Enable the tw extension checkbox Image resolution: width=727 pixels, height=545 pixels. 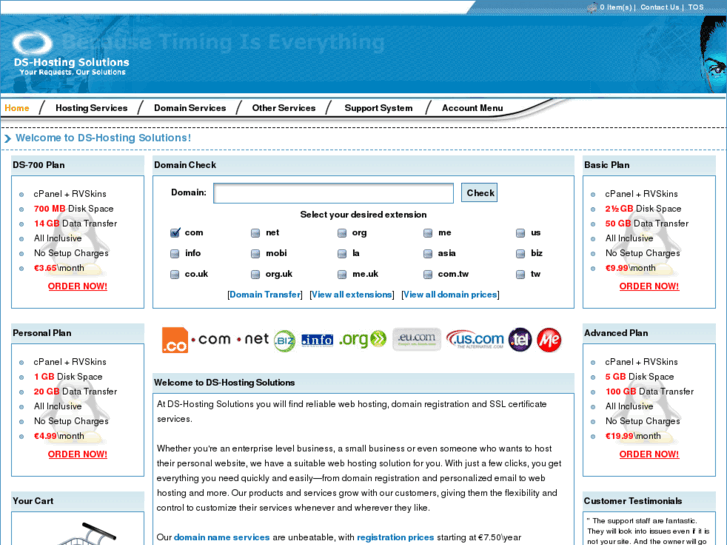[520, 274]
